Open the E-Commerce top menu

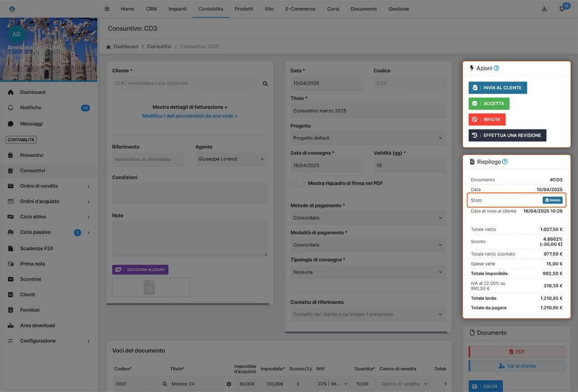pos(300,9)
